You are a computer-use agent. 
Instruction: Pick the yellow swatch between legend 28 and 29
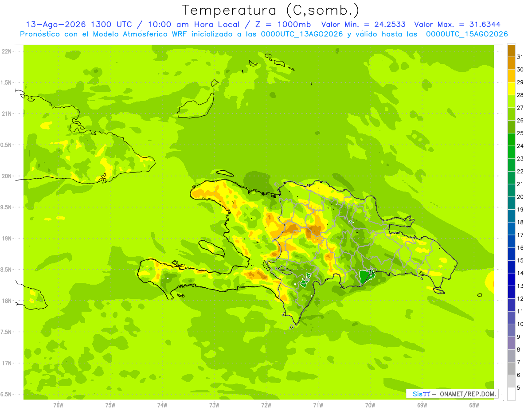[511, 89]
